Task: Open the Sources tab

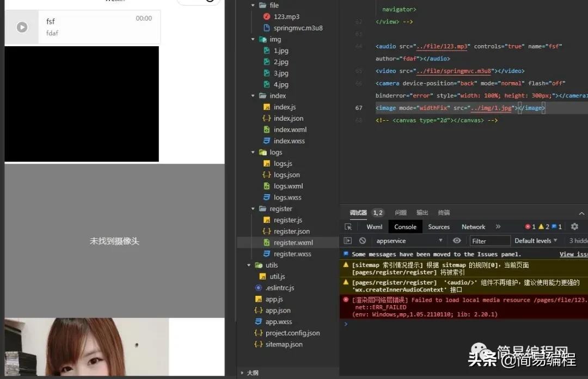Action: [439, 227]
